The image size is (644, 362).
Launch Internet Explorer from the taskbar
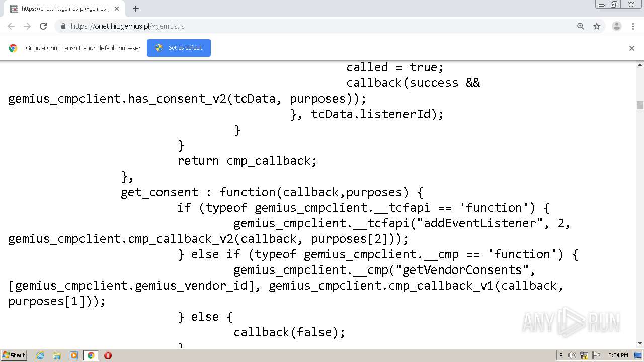[x=40, y=355]
